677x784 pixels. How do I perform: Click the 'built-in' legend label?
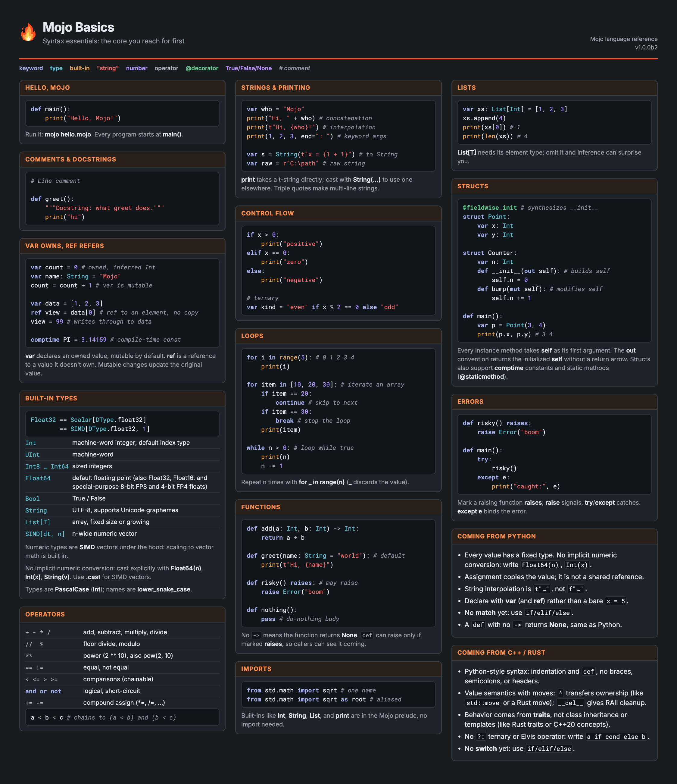click(80, 68)
